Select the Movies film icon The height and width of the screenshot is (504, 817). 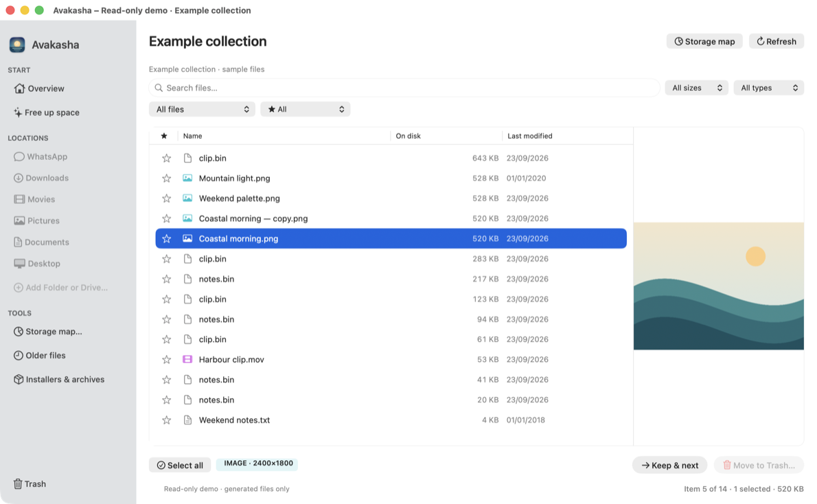click(19, 199)
